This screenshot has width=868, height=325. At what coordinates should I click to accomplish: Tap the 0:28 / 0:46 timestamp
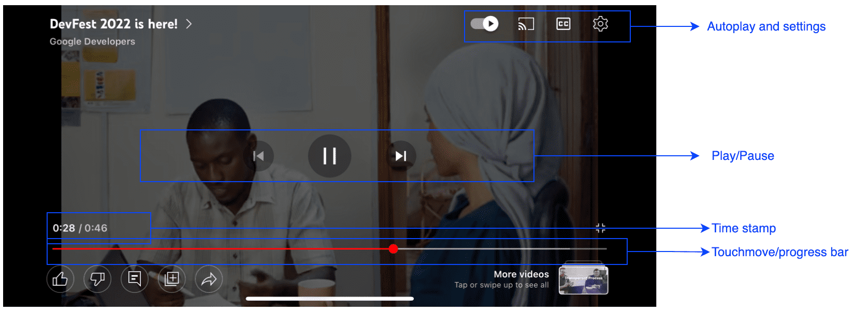point(80,228)
